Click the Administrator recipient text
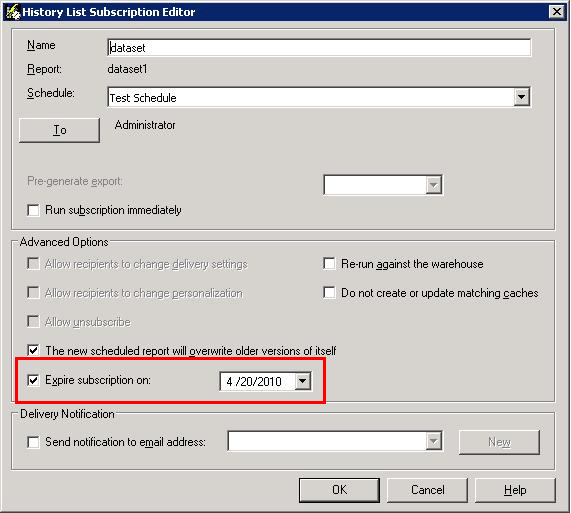This screenshot has height=513, width=571. point(145,125)
